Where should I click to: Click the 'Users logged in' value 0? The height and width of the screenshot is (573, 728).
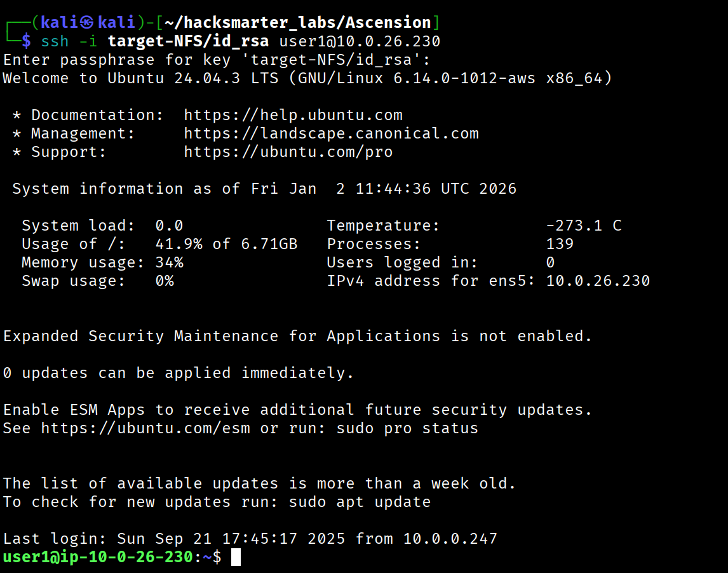(550, 262)
